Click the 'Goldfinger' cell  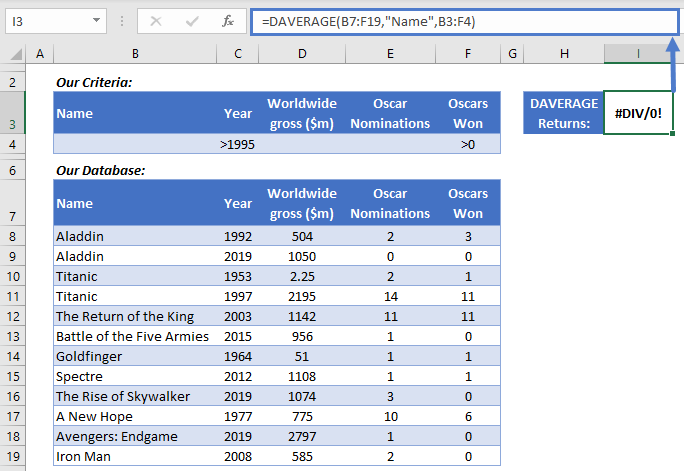(x=135, y=356)
